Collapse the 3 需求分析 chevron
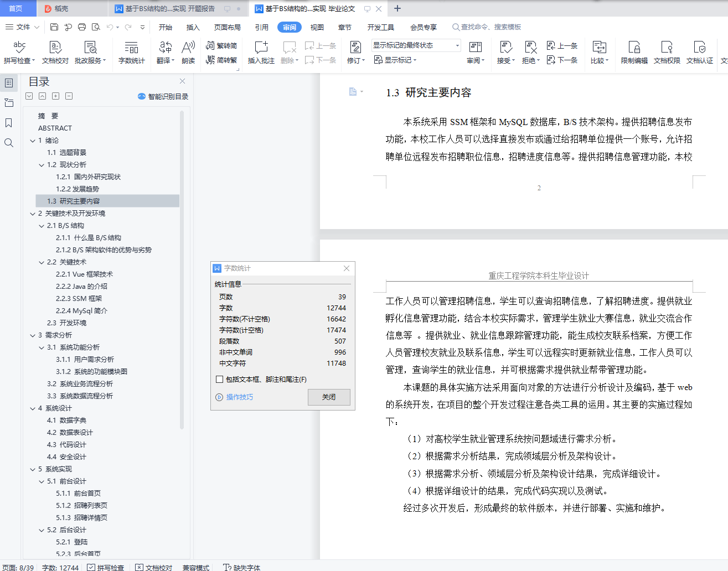This screenshot has height=571, width=728. coord(33,335)
